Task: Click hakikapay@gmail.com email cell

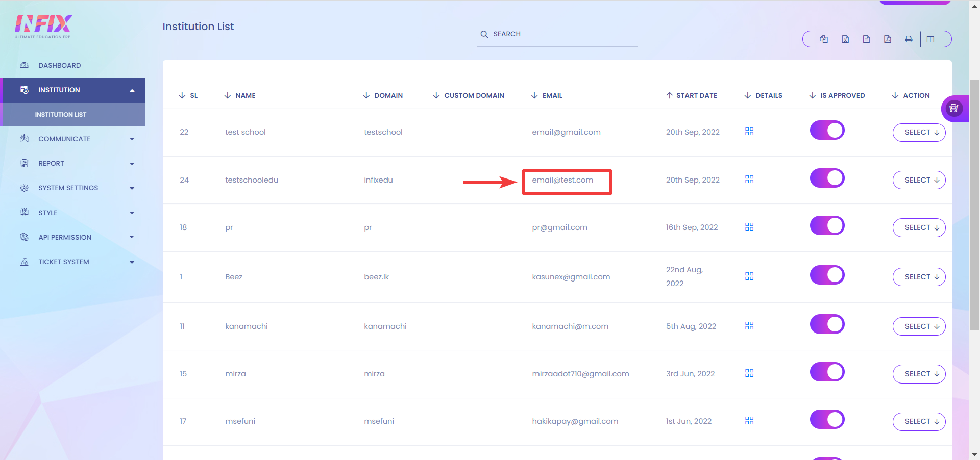Action: tap(575, 421)
